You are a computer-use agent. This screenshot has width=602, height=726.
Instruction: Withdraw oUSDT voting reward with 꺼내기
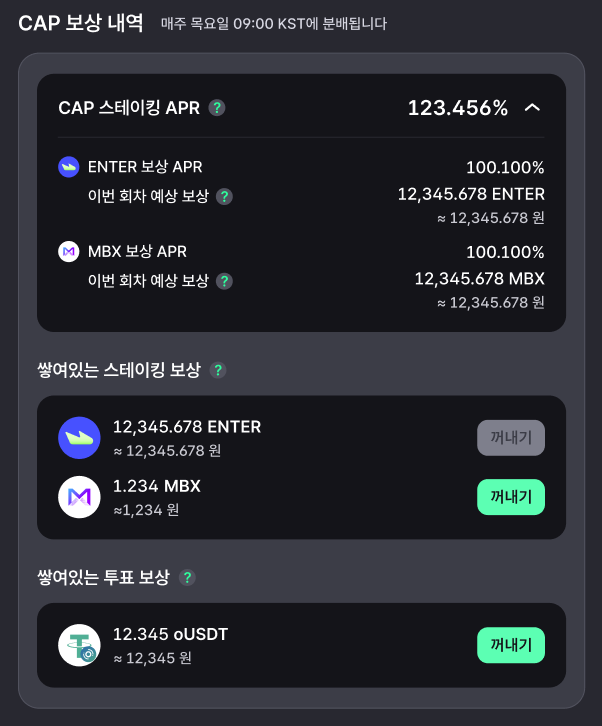(511, 645)
